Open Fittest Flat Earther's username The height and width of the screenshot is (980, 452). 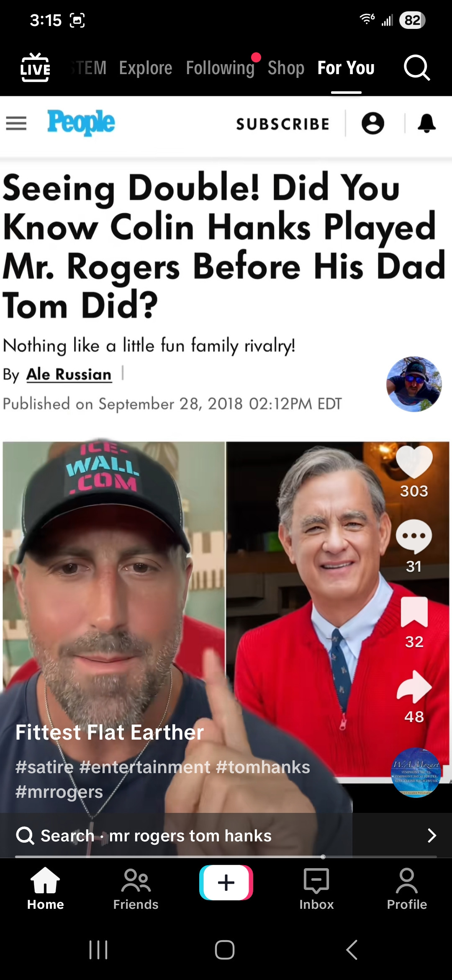110,732
